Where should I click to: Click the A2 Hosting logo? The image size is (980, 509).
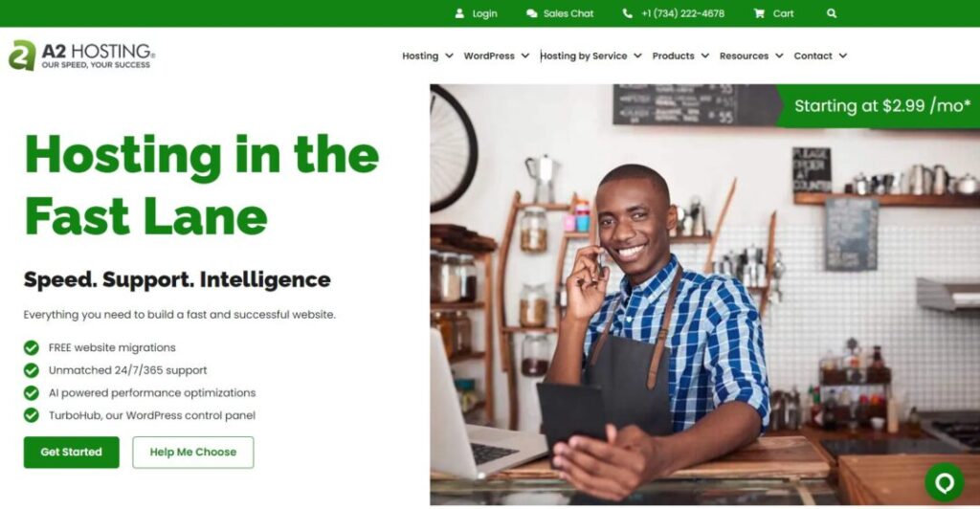82,55
